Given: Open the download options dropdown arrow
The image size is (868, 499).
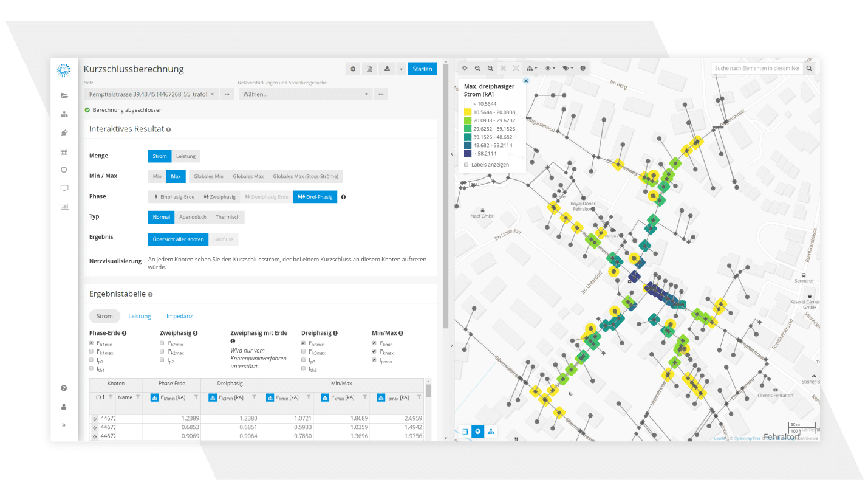Looking at the screenshot, I should (x=401, y=69).
